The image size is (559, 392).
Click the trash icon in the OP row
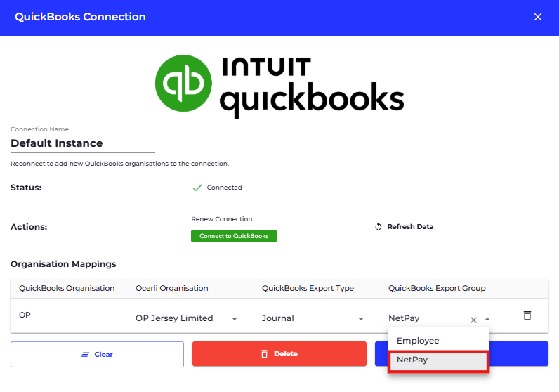click(527, 315)
